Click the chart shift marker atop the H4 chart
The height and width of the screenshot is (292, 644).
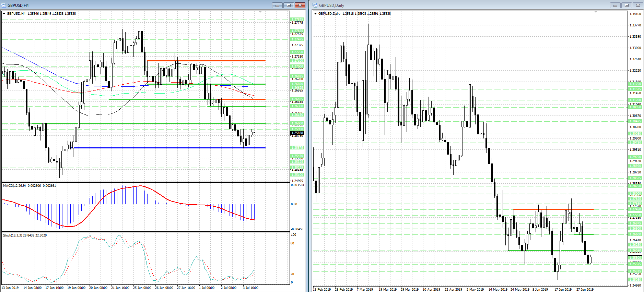coord(260,12)
